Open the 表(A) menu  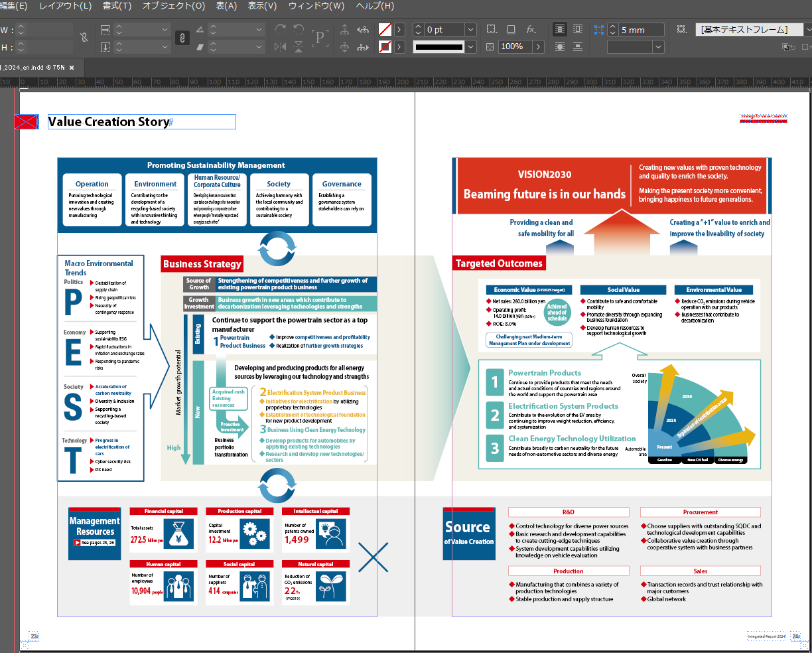(x=226, y=6)
